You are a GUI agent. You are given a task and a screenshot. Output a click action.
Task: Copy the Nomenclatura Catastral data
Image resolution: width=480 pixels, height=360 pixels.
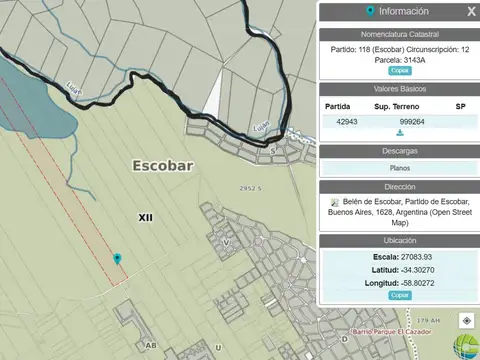[x=400, y=71]
